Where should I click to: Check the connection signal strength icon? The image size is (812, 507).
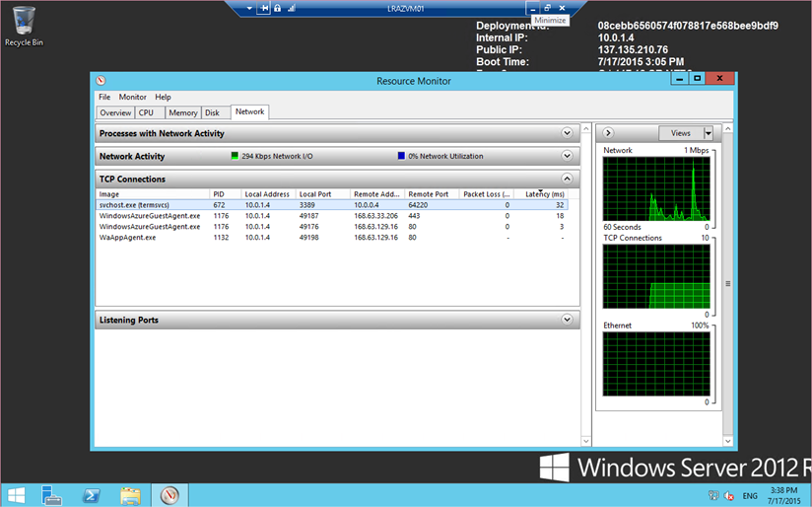[x=292, y=8]
